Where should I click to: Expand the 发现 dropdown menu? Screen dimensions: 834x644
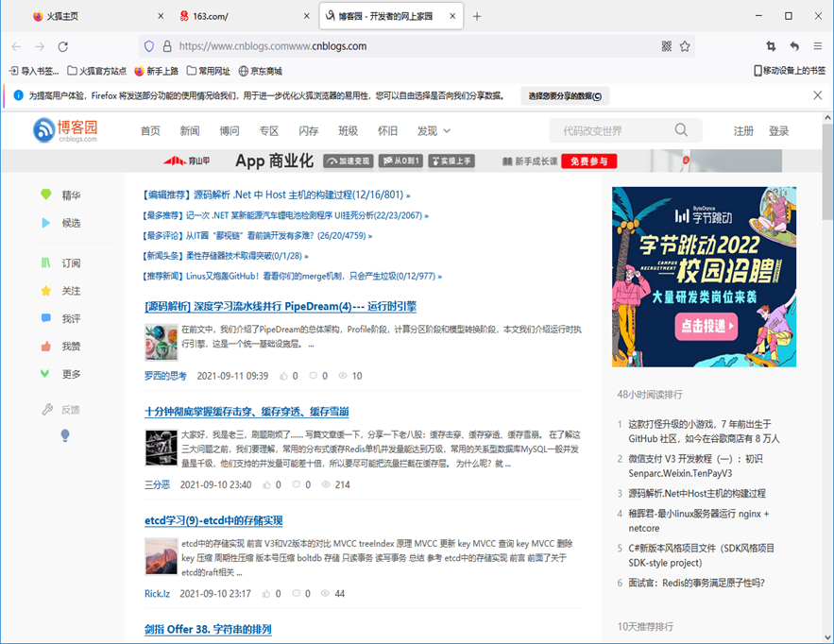(x=434, y=131)
